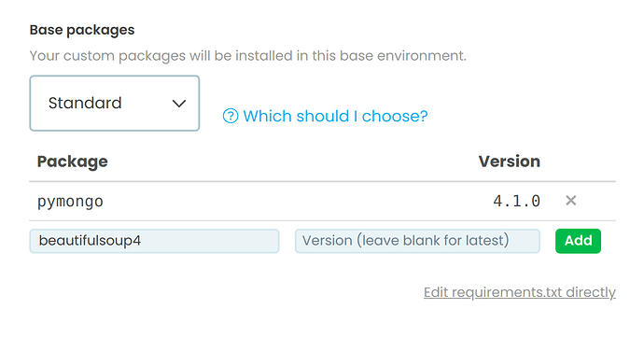Viewport: 644px width, 337px height.
Task: Click the custom packages description text
Action: click(248, 56)
